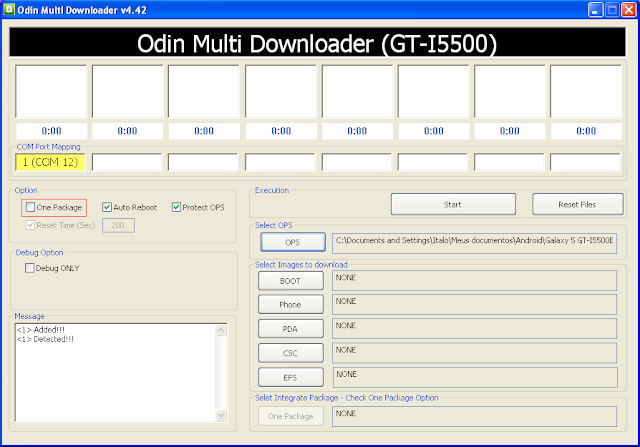
Task: Click the Phone image button
Action: pyautogui.click(x=291, y=305)
